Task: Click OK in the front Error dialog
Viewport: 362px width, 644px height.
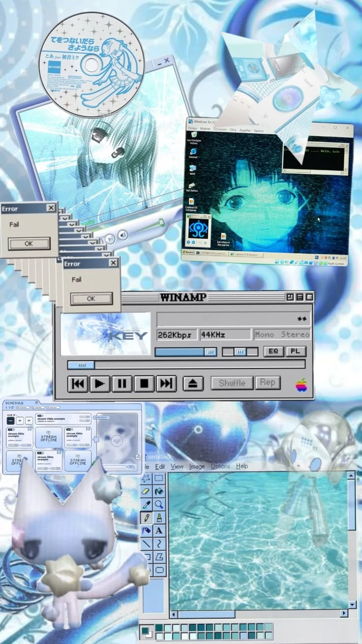Action: (91, 298)
